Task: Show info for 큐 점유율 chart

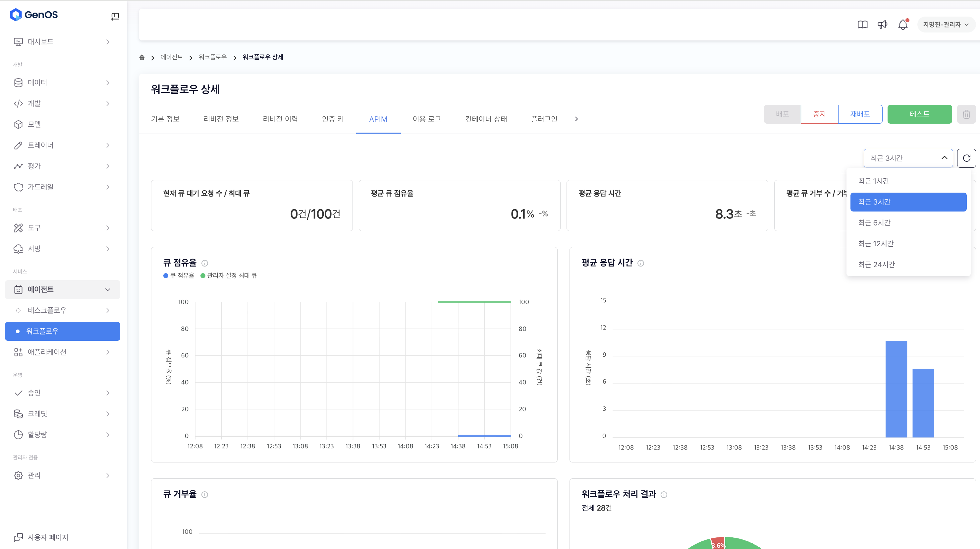Action: pos(205,263)
